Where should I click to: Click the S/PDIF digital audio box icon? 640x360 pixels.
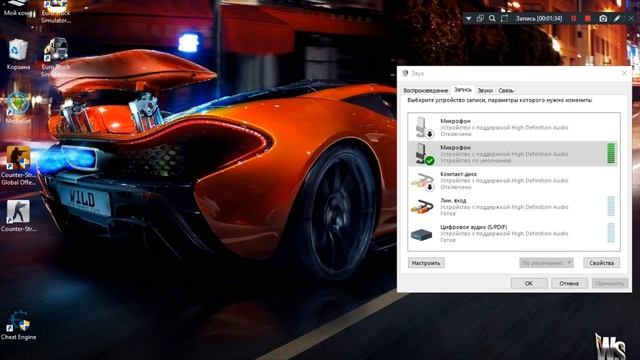pos(422,234)
